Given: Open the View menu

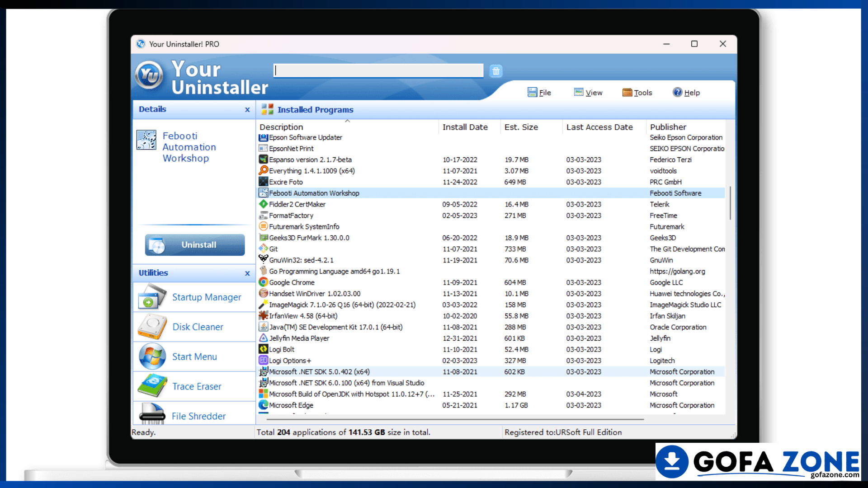Looking at the screenshot, I should click(x=588, y=92).
